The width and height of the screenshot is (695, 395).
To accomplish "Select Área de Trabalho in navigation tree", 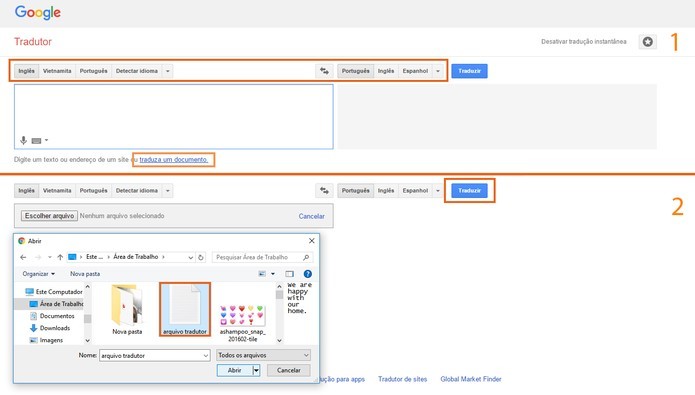I will [x=57, y=304].
